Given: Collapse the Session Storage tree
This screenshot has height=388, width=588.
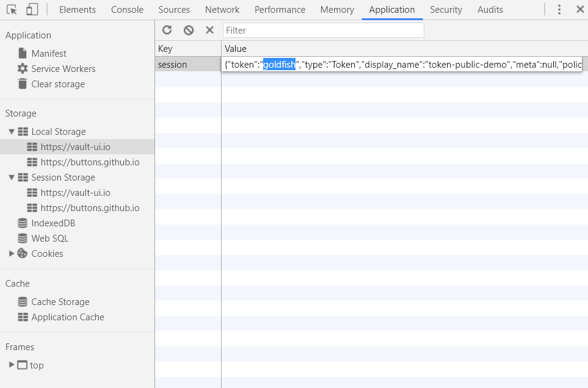Looking at the screenshot, I should tap(10, 177).
